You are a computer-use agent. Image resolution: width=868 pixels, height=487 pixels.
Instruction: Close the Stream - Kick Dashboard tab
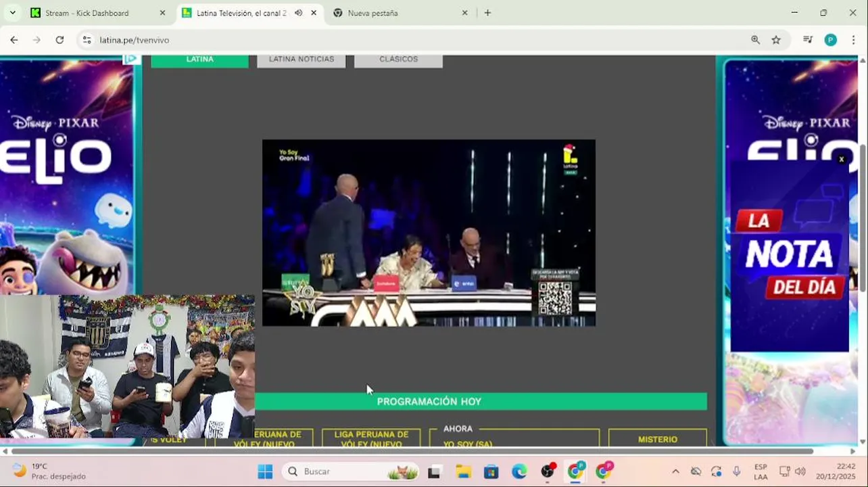click(x=162, y=13)
